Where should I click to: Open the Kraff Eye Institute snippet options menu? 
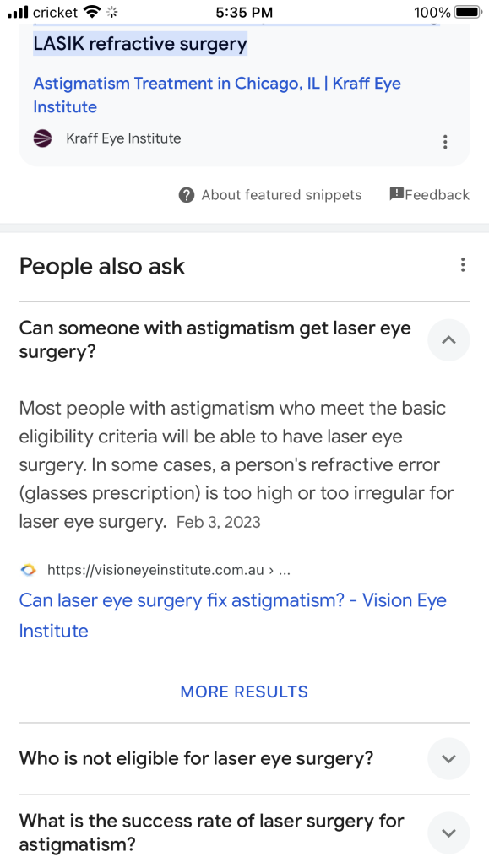coord(445,142)
